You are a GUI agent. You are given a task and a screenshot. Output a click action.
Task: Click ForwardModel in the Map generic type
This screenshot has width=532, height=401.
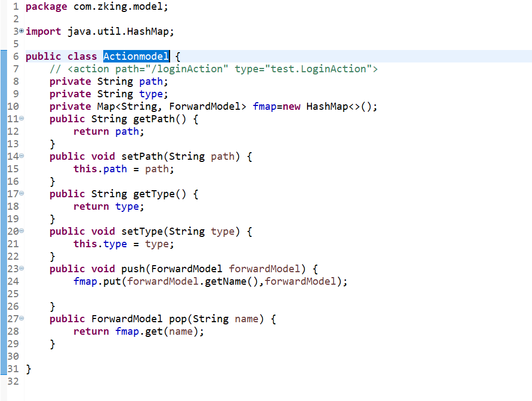pyautogui.click(x=205, y=106)
